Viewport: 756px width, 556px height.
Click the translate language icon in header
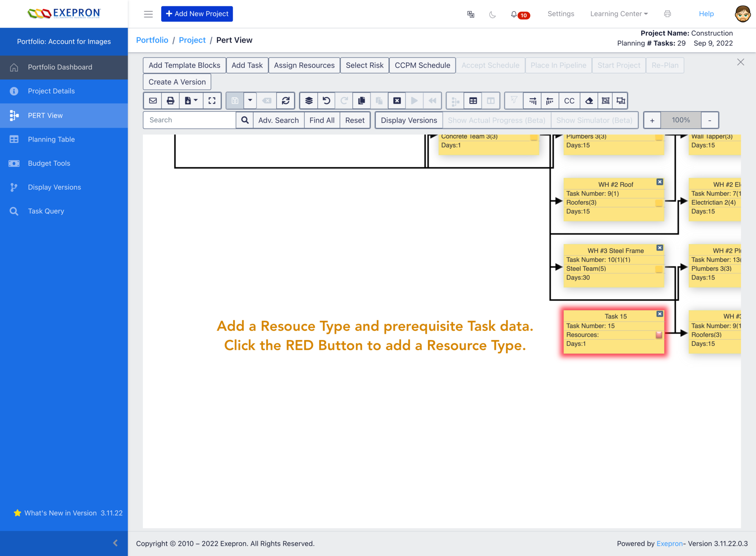(x=471, y=14)
